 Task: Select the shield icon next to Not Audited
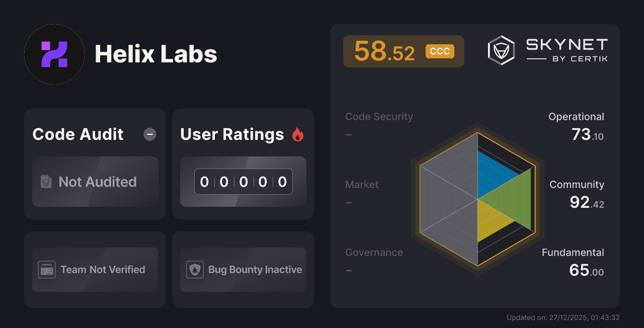point(45,182)
